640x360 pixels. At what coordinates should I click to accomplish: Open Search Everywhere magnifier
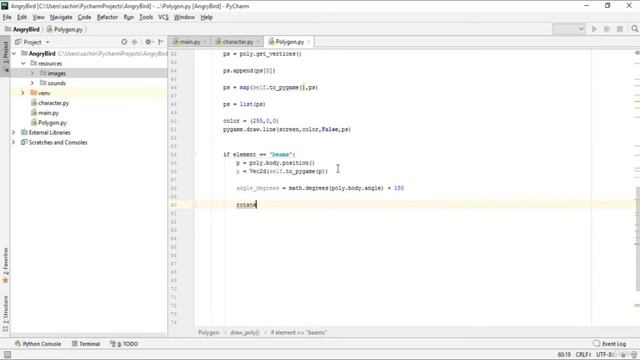pos(634,29)
